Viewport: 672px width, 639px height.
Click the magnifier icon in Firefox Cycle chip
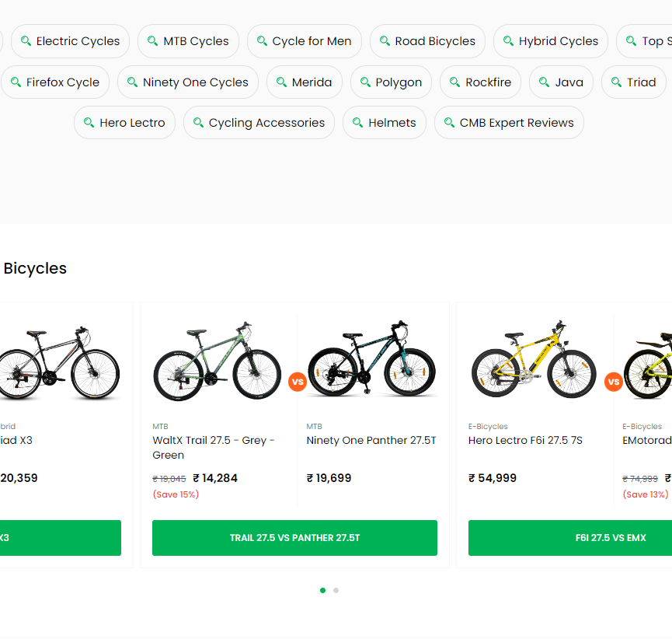coord(16,82)
